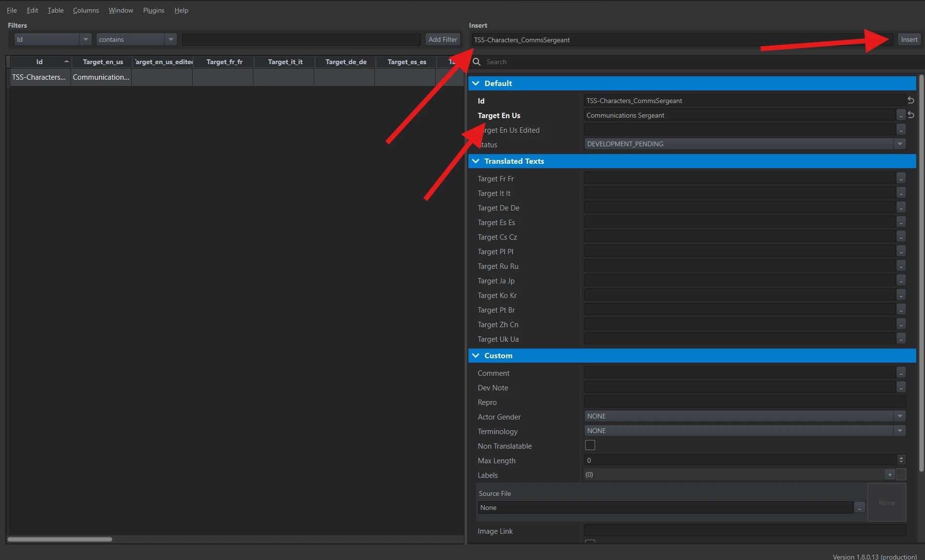Sort table by Target_es_es column header
The height and width of the screenshot is (560, 925).
point(407,62)
